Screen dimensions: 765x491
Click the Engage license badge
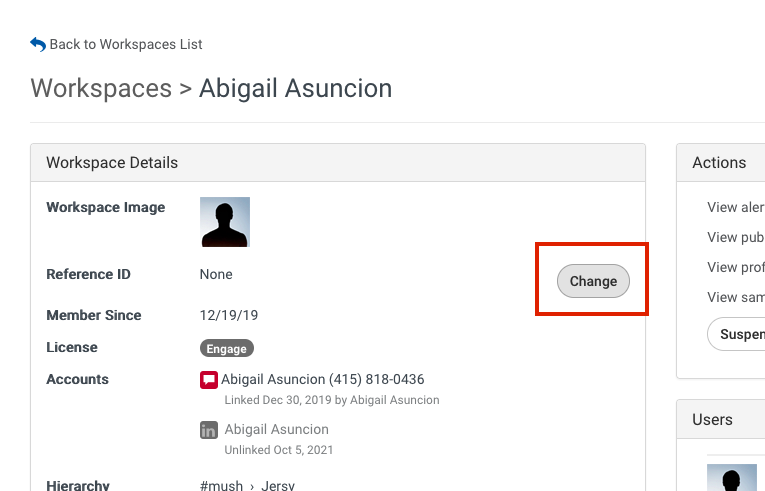pos(227,348)
